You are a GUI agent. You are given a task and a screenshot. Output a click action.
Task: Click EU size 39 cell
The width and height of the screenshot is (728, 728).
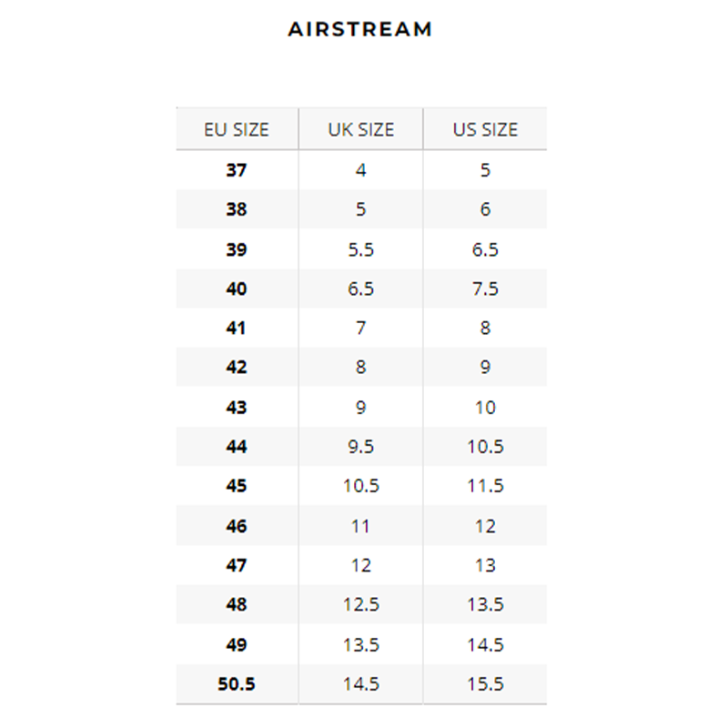237,249
